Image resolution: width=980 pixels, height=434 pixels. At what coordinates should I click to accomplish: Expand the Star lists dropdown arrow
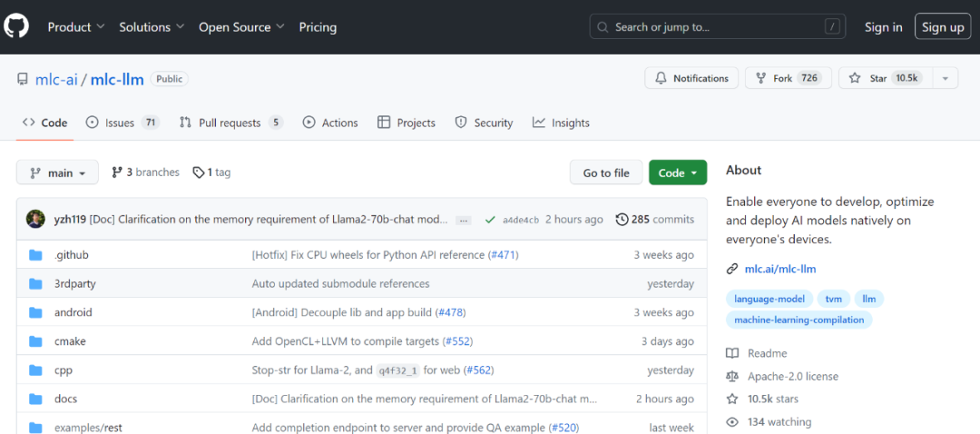[x=945, y=78]
